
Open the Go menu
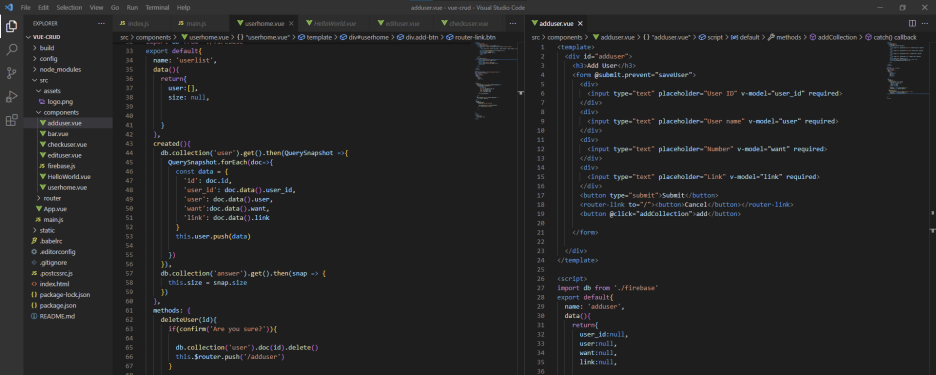115,8
